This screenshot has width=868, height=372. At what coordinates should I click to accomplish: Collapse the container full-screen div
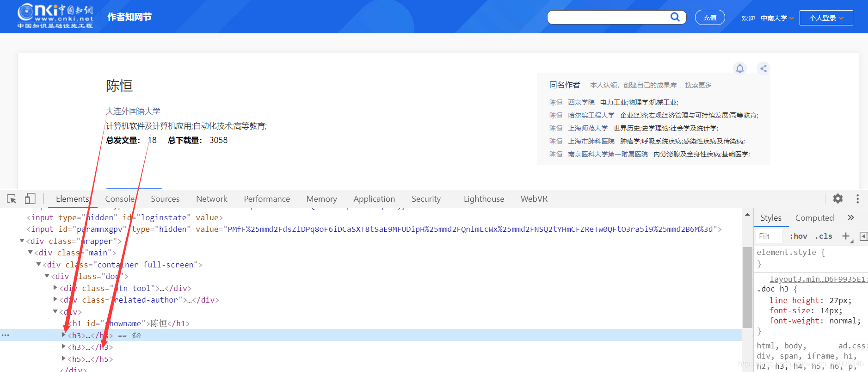(38, 264)
